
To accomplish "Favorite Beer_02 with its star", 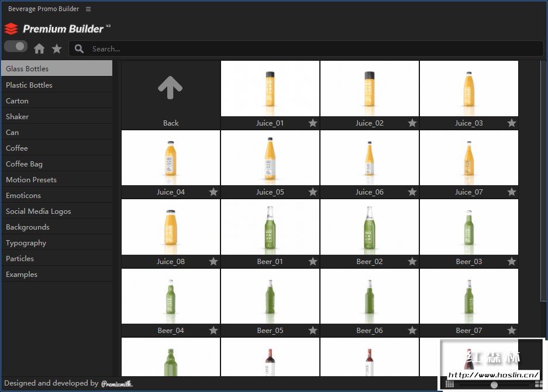I will [x=412, y=261].
